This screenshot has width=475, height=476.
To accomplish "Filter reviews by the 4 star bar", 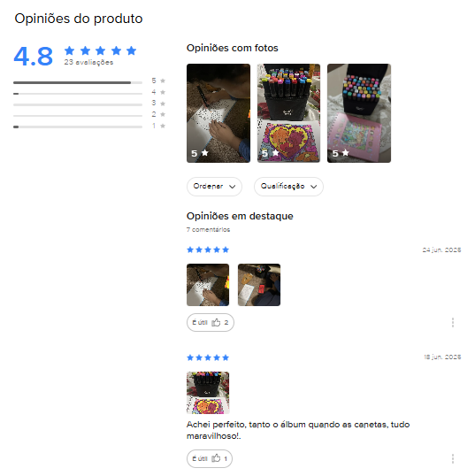I will (x=89, y=93).
